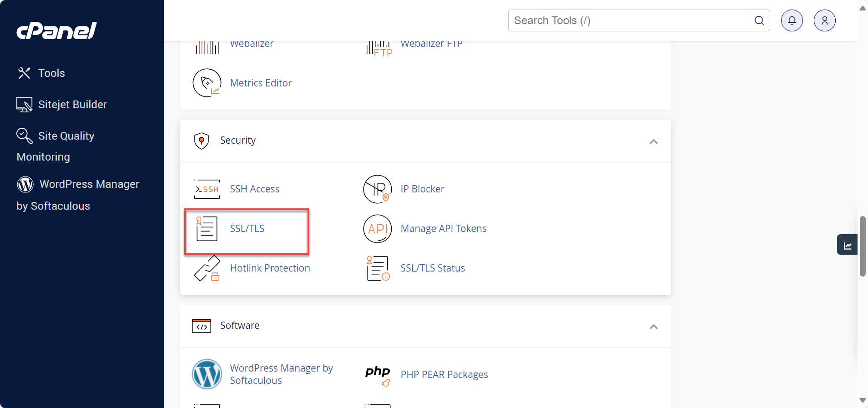Open the SSL/TLS Status icon
The image size is (868, 408).
(x=378, y=268)
